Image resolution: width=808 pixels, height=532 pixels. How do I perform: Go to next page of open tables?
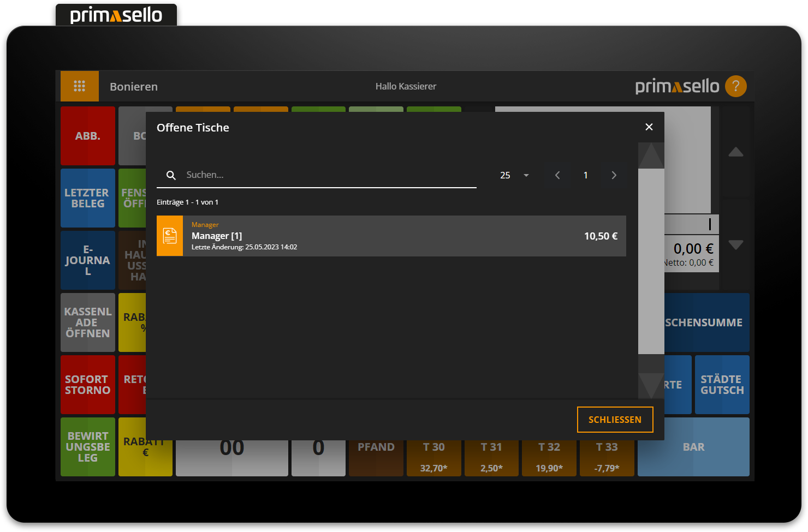(614, 175)
